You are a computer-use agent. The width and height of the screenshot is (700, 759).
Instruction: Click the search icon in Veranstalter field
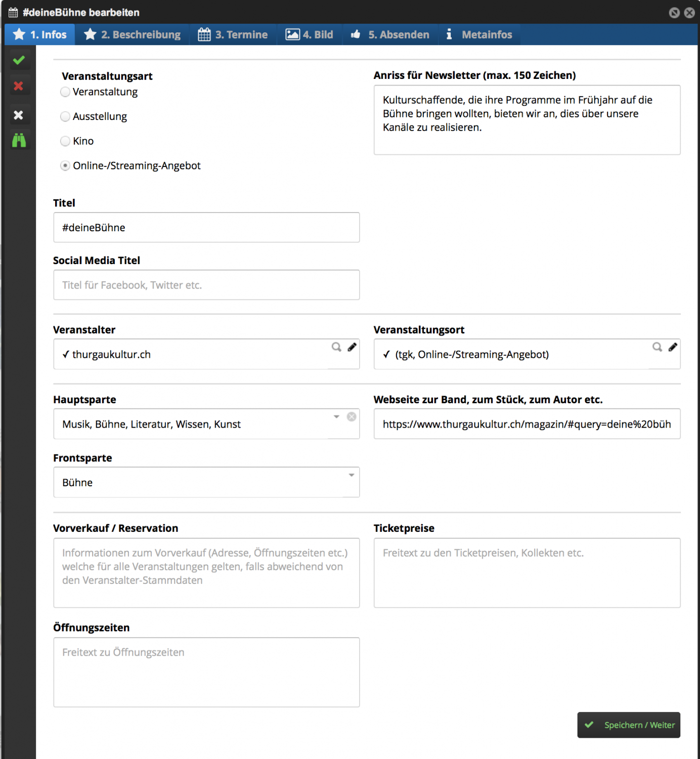pos(336,347)
